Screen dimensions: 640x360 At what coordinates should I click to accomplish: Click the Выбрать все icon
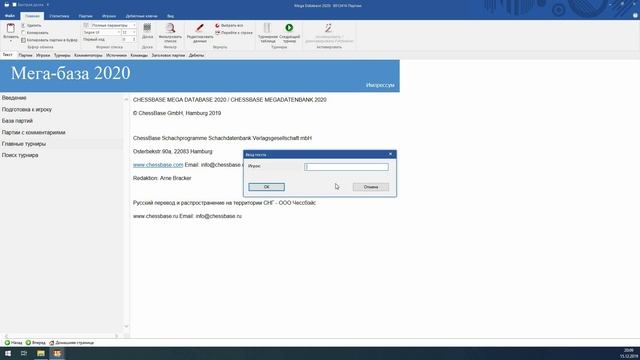(217, 25)
